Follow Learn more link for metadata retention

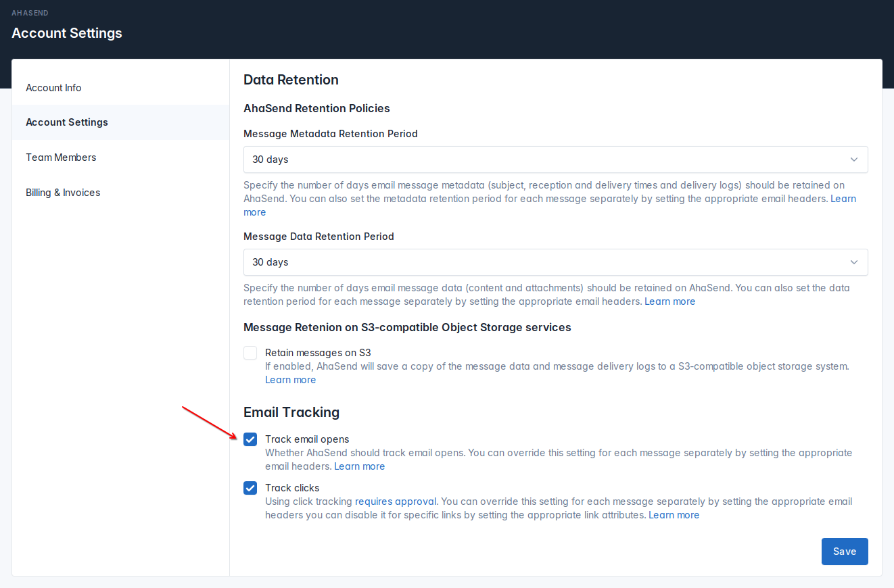pyautogui.click(x=843, y=199)
